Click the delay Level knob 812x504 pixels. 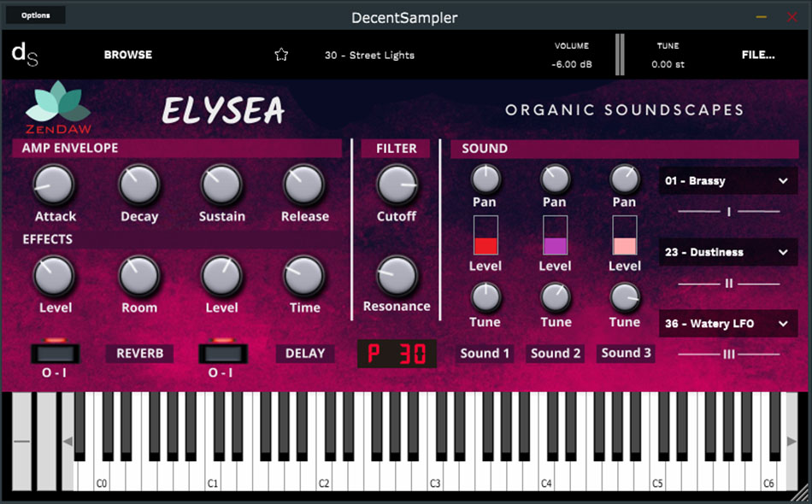[221, 276]
